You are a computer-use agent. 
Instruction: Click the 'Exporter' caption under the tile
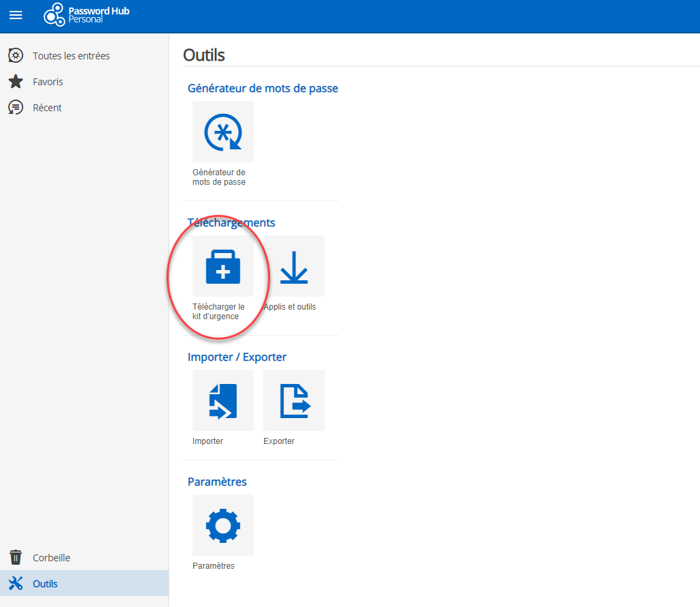point(279,441)
